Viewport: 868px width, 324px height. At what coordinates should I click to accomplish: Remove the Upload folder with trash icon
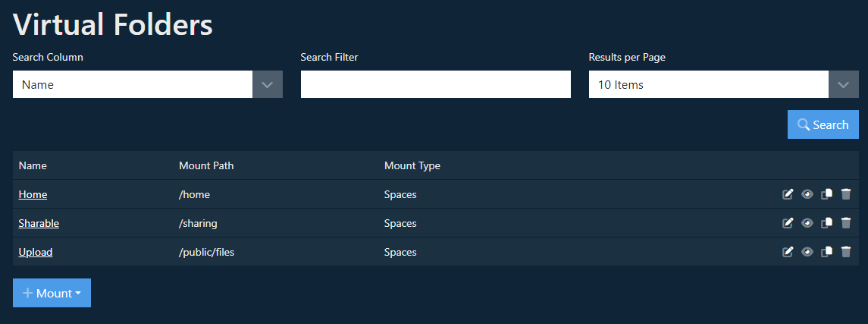846,251
